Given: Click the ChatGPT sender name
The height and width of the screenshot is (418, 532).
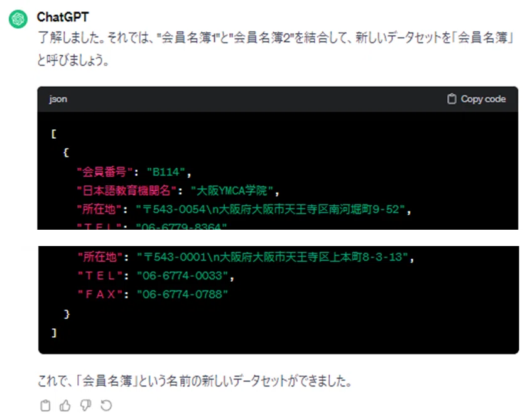Looking at the screenshot, I should point(63,17).
